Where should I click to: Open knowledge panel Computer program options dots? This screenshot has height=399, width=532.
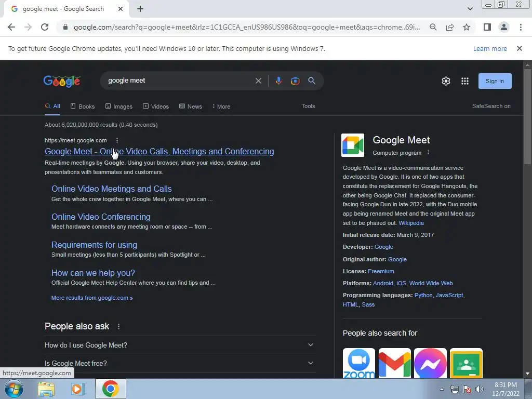[428, 152]
